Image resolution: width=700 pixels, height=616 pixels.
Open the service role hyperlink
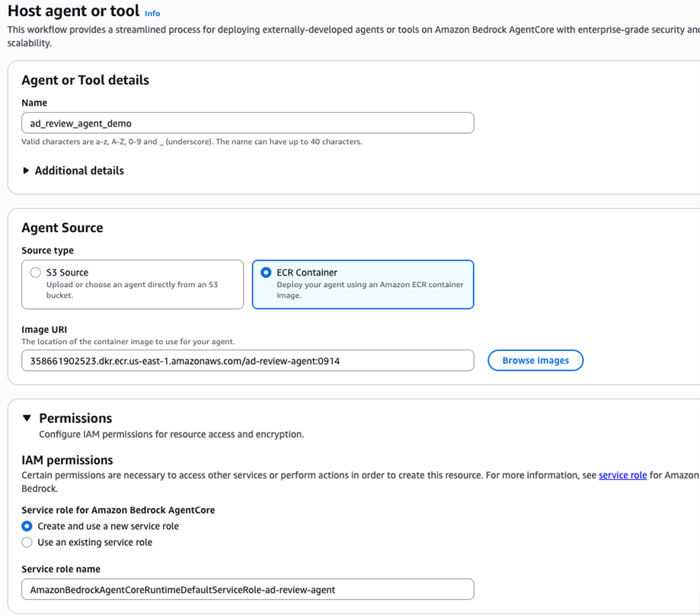click(622, 475)
